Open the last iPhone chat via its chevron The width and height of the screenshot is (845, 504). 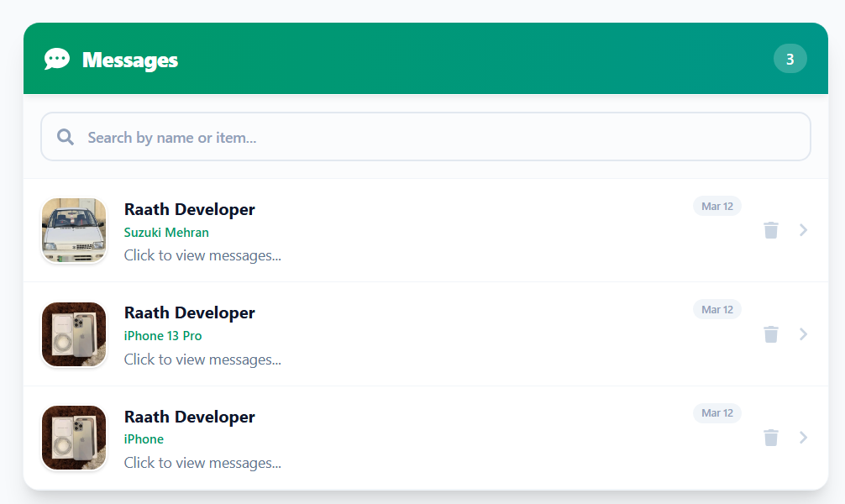pyautogui.click(x=803, y=438)
